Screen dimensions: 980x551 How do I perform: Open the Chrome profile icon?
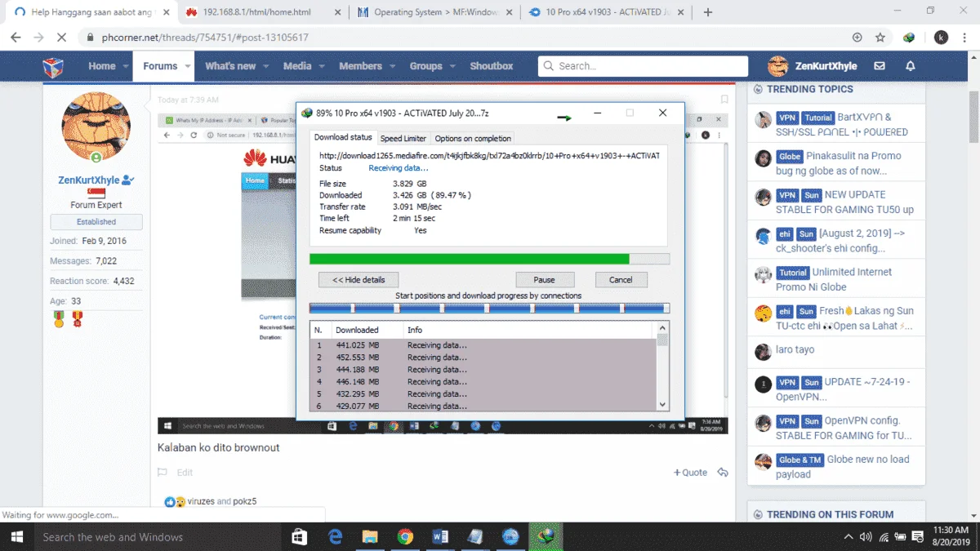point(941,38)
